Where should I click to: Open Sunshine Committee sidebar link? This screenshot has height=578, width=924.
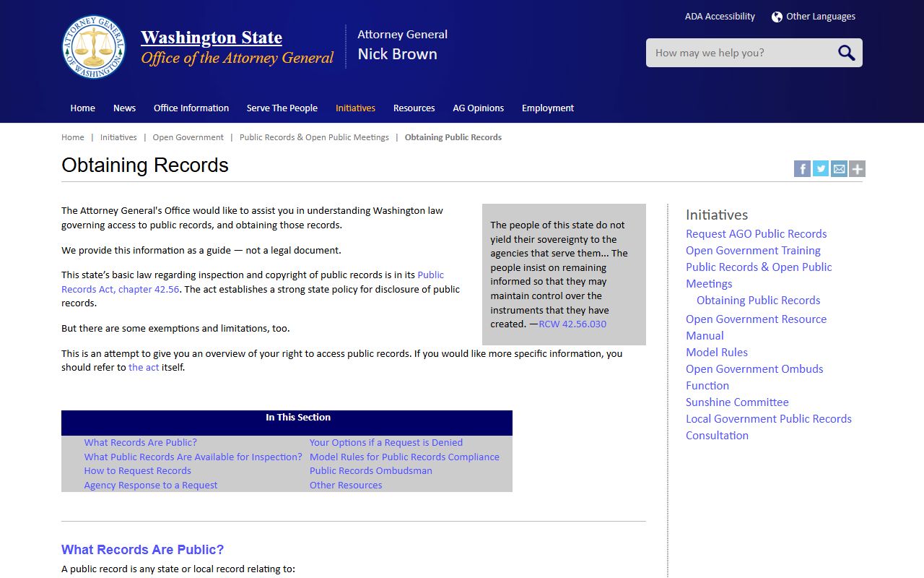pyautogui.click(x=737, y=402)
